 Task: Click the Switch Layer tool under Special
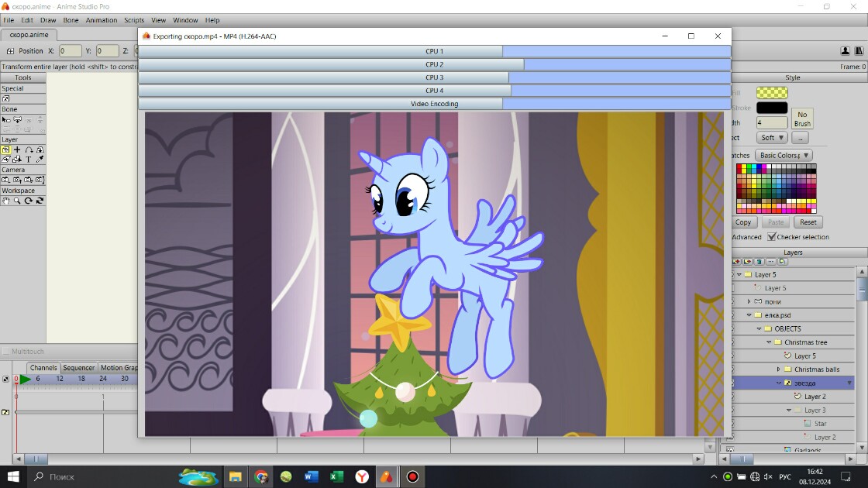(5, 98)
